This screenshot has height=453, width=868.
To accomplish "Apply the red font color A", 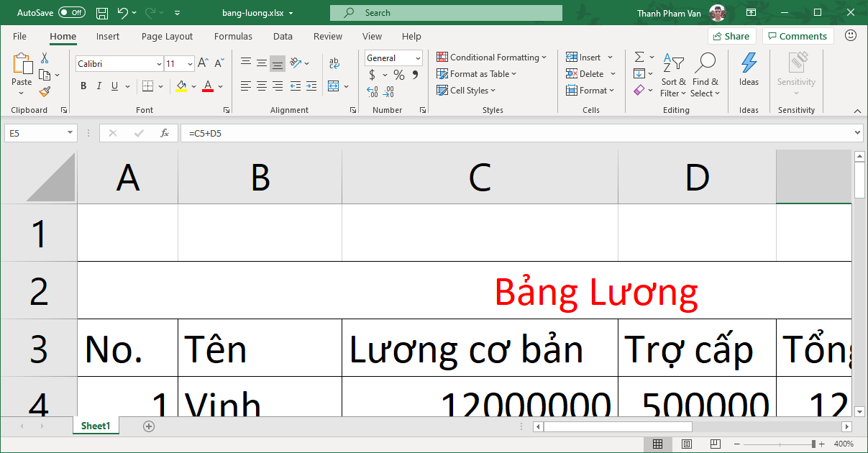I will (x=208, y=86).
